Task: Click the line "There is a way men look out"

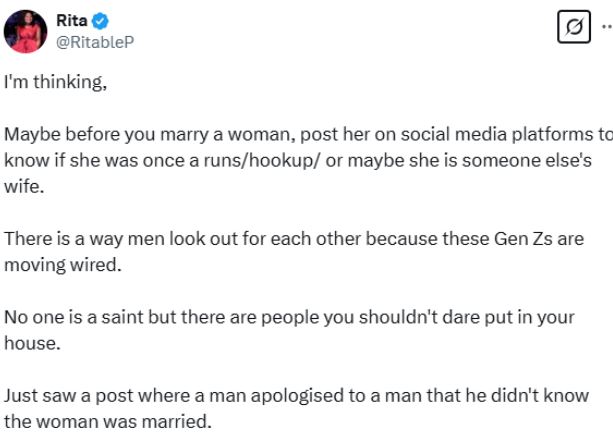Action: tap(290, 239)
